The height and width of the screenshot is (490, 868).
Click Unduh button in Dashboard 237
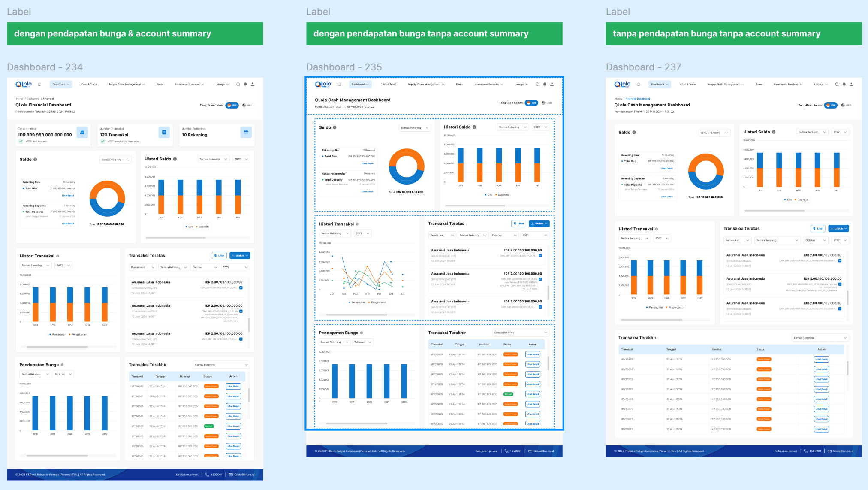pos(838,229)
